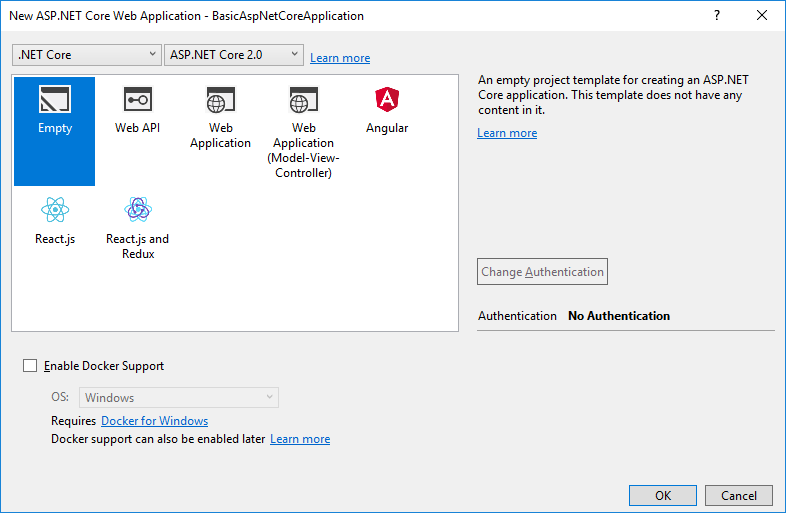Select the React.js and Redux template icon
Image resolution: width=786 pixels, height=513 pixels.
click(x=137, y=210)
